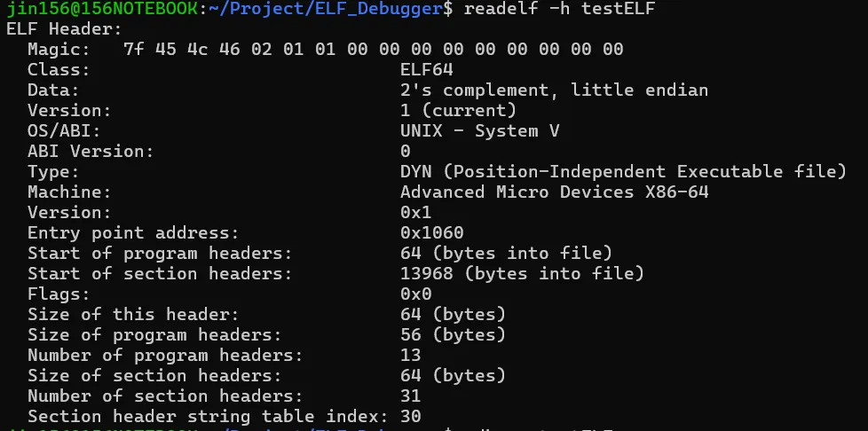Click the DYN Position-Independent Executable type value
Image resolution: width=868 pixels, height=431 pixels.
click(x=623, y=171)
